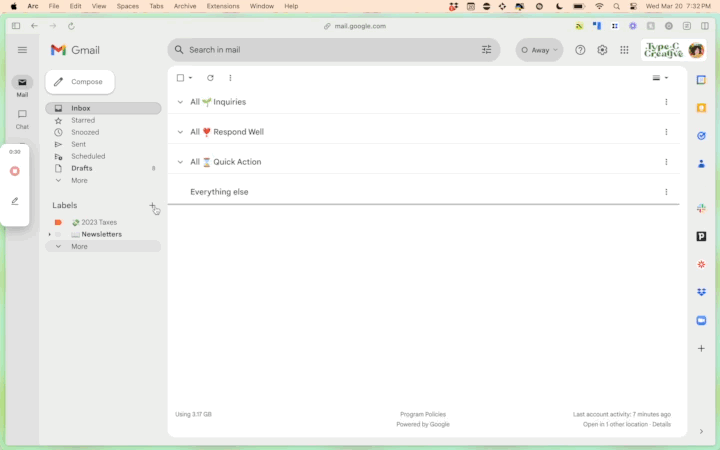Collapse the Respond Well section
The image size is (720, 450).
pos(180,132)
